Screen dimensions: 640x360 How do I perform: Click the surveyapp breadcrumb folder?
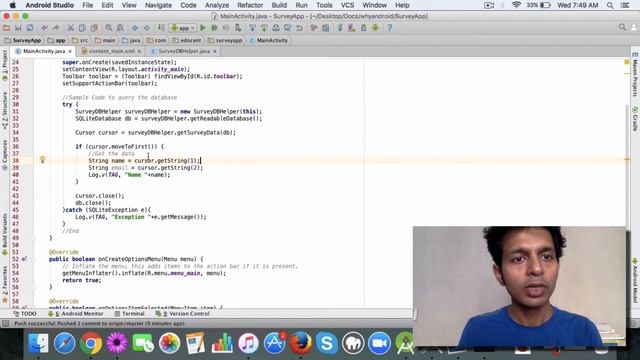(225, 40)
